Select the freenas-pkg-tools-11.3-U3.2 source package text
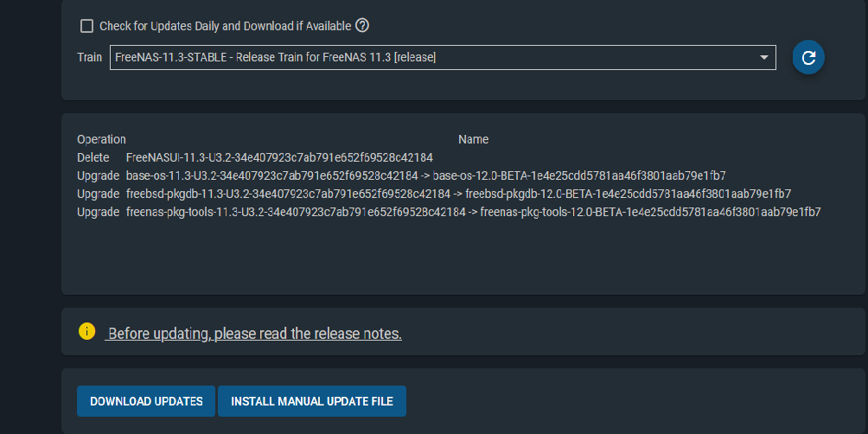 (x=296, y=212)
